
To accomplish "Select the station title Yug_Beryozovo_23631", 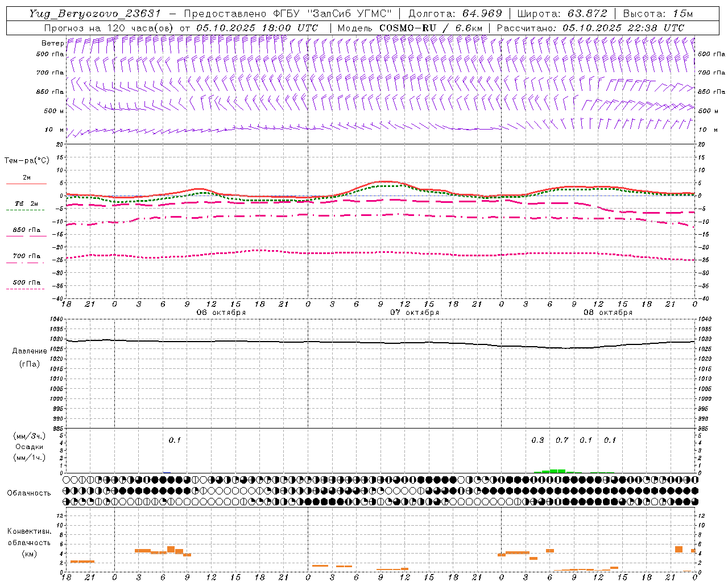I will [95, 14].
